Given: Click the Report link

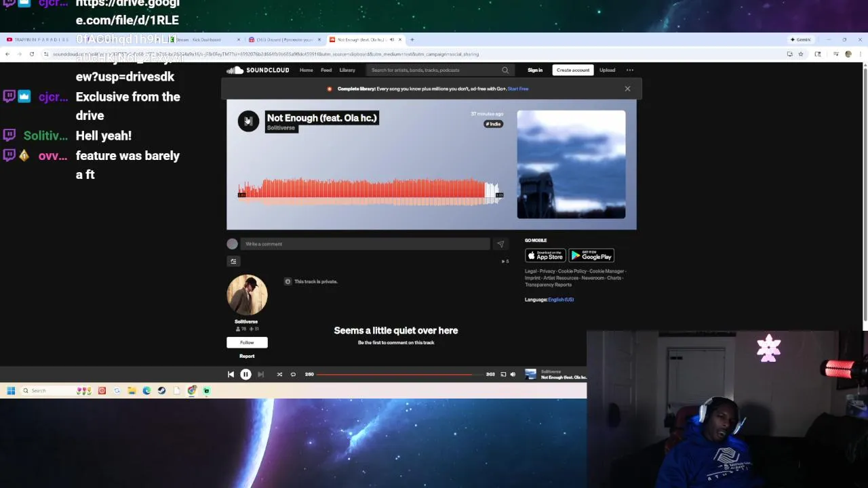Looking at the screenshot, I should click(247, 356).
